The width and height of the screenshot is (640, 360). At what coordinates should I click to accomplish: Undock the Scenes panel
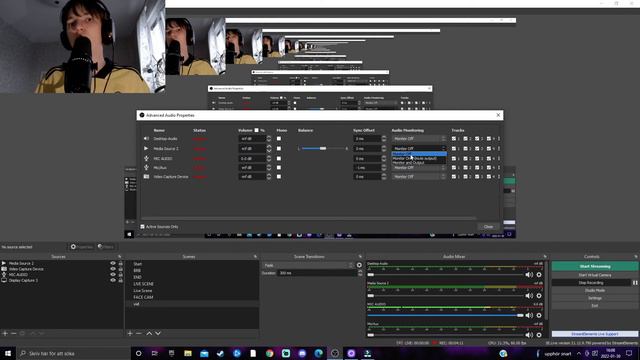[x=255, y=257]
